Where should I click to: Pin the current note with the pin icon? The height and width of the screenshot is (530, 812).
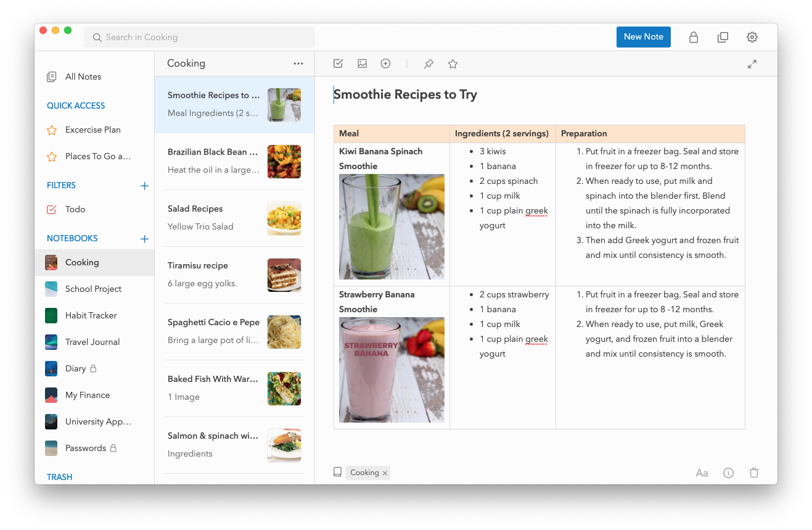(429, 64)
